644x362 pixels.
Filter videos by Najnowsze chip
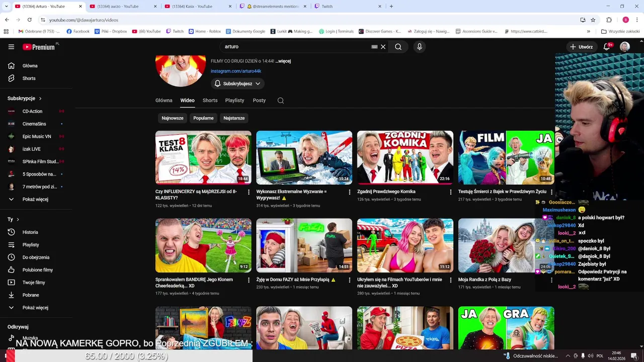click(173, 118)
